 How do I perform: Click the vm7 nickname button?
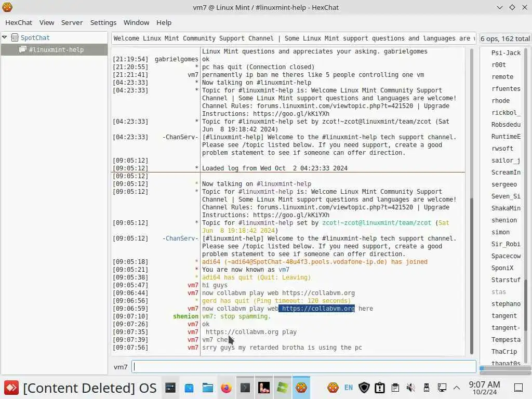pos(121,367)
